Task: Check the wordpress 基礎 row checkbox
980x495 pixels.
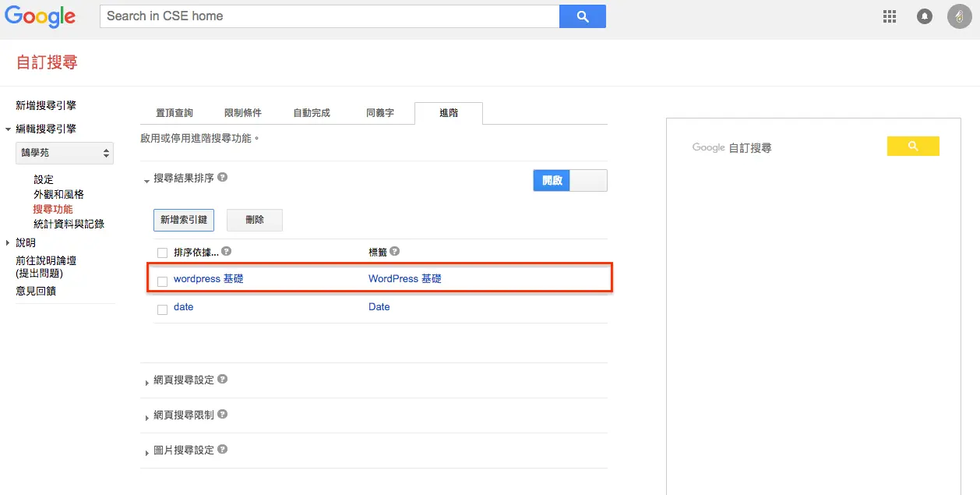Action: 162,281
